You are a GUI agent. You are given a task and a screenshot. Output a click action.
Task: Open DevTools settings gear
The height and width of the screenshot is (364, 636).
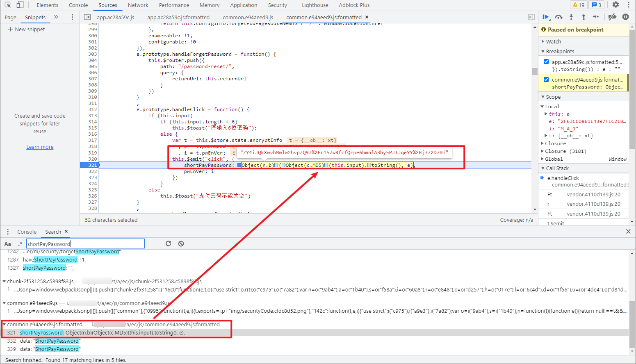pos(615,5)
